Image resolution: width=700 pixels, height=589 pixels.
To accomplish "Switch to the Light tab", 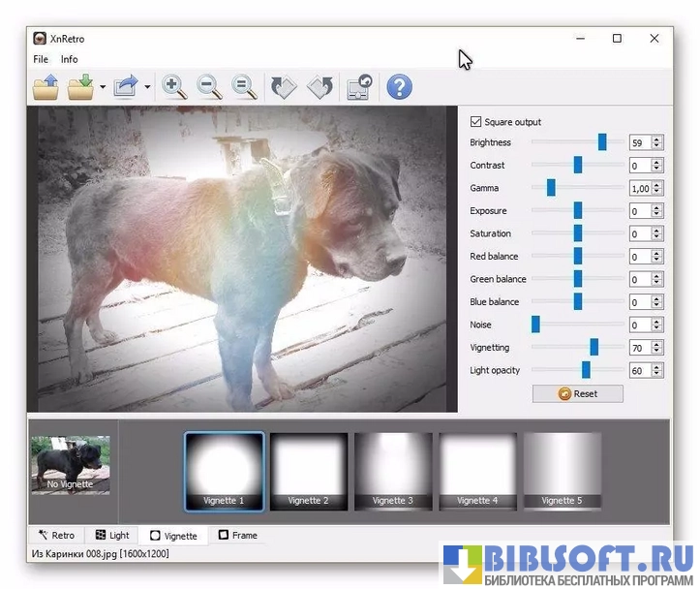I will pyautogui.click(x=112, y=535).
